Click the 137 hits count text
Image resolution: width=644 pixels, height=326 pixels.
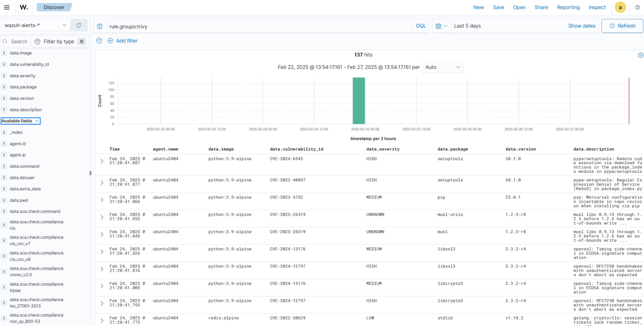(363, 55)
